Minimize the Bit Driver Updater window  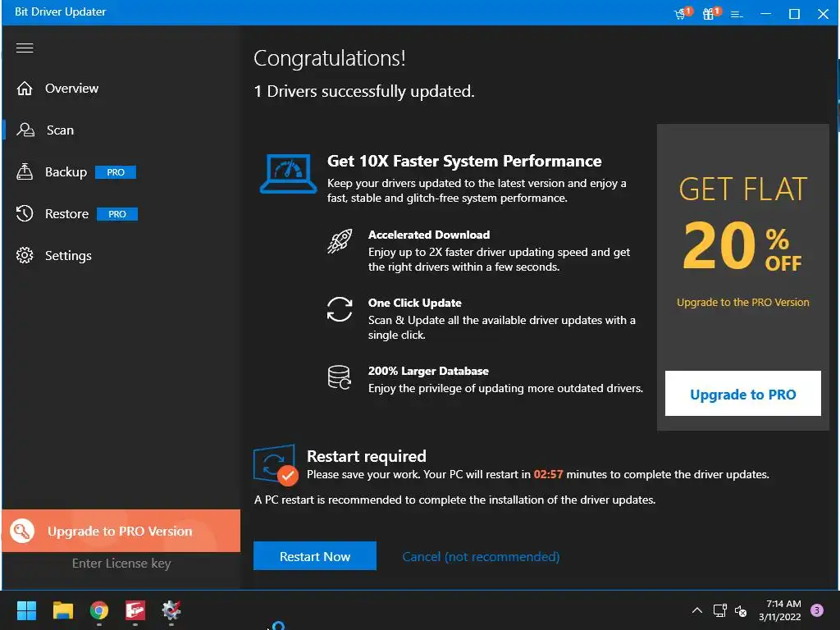coord(766,13)
